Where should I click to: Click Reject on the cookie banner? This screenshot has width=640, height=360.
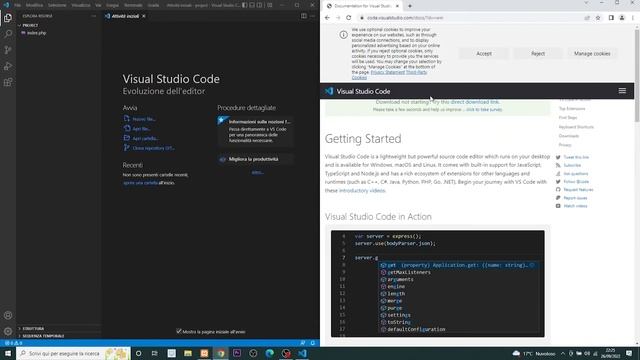tap(538, 53)
